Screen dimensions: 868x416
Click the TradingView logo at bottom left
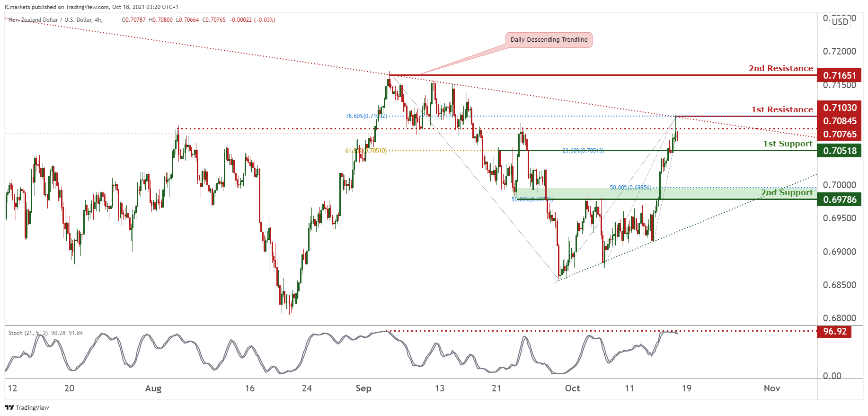[x=27, y=407]
